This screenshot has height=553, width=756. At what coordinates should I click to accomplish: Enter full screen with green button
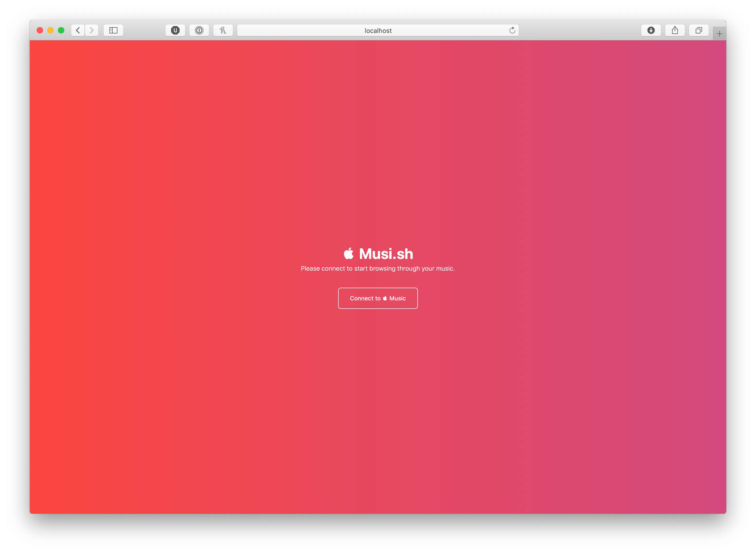(61, 31)
